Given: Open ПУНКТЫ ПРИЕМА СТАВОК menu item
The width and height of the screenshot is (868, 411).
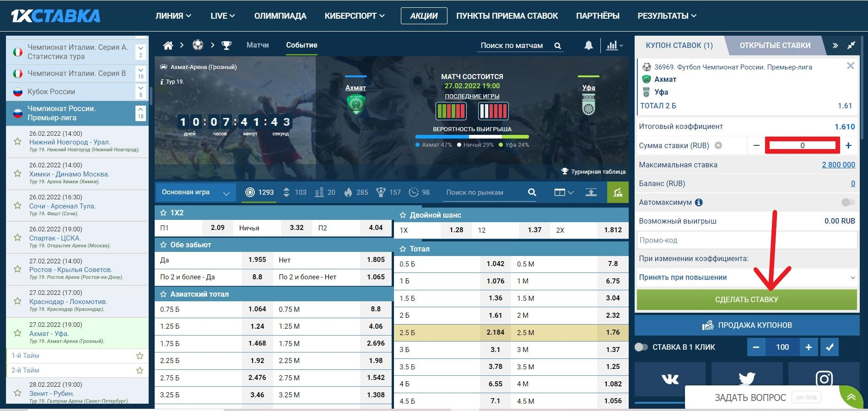Looking at the screenshot, I should [507, 16].
